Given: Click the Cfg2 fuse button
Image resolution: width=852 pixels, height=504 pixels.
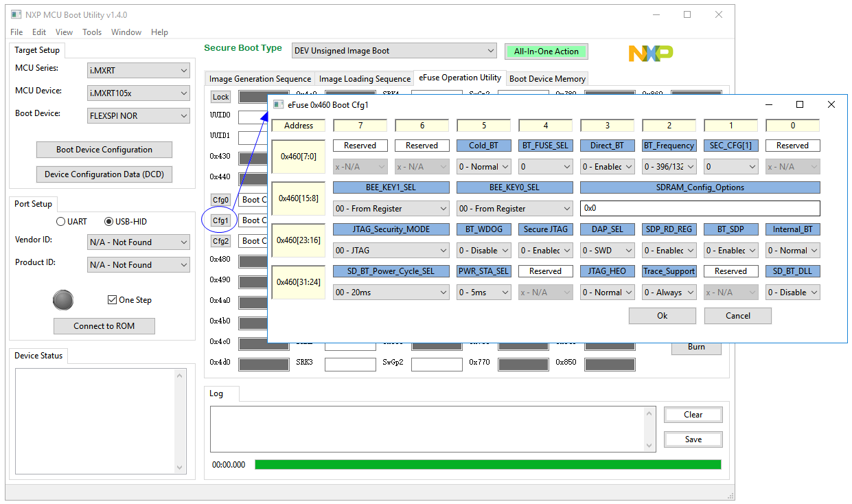Looking at the screenshot, I should pos(221,241).
